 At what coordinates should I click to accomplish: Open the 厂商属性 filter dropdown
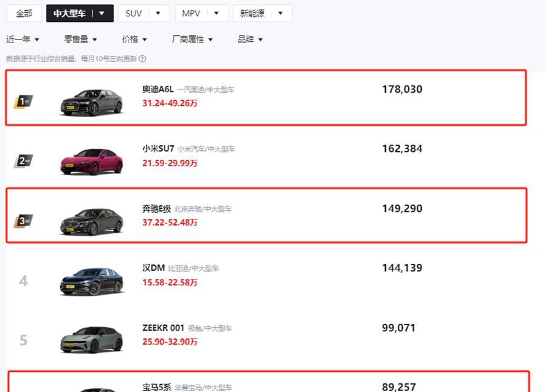tap(192, 40)
